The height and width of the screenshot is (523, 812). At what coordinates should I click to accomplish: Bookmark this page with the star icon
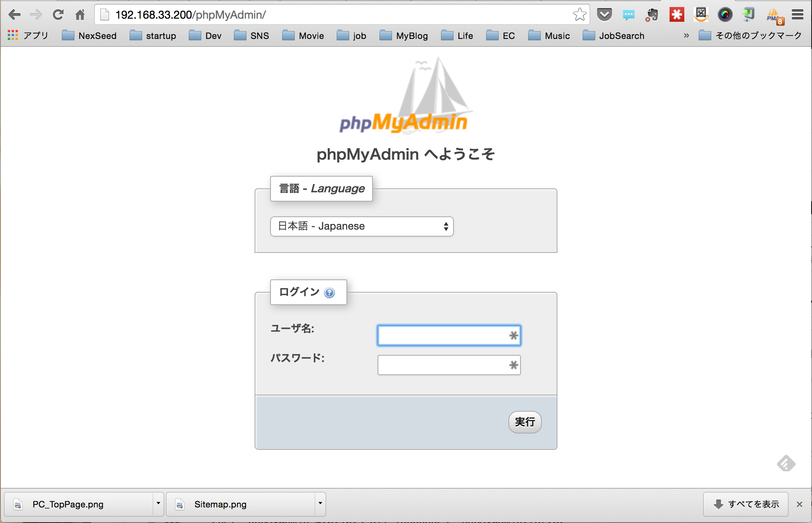point(580,14)
